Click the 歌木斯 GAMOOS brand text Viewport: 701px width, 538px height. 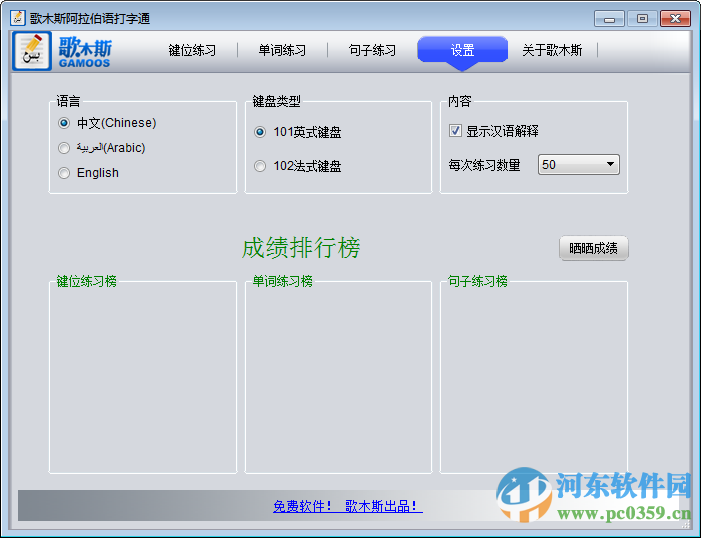[x=85, y=52]
